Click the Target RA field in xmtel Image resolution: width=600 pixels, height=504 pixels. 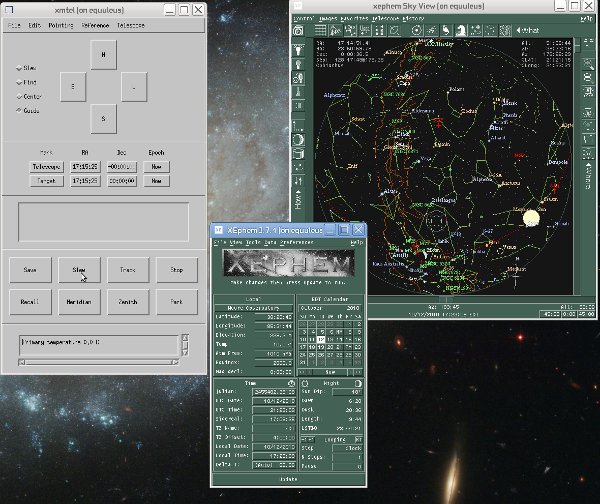85,181
